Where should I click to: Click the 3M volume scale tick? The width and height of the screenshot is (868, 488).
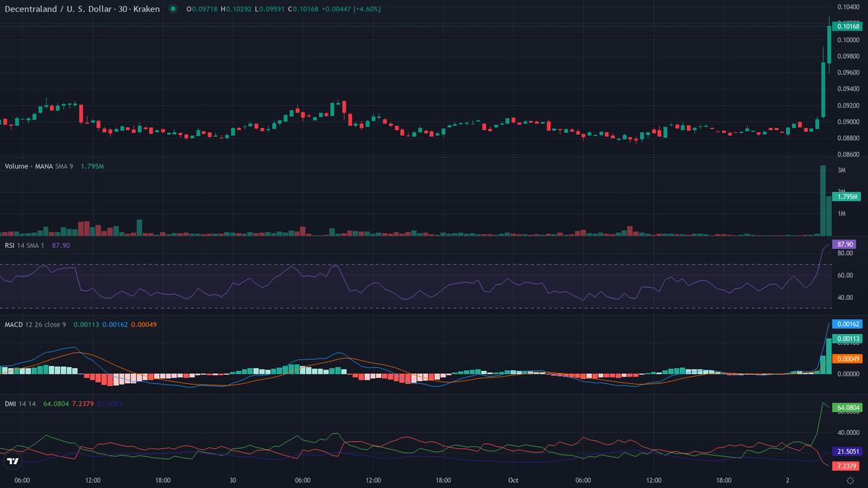pyautogui.click(x=841, y=170)
